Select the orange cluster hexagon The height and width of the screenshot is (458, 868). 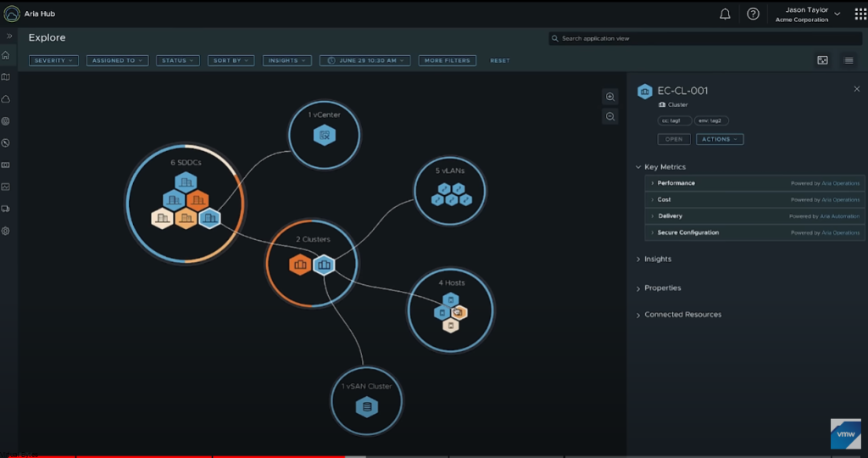(x=300, y=265)
